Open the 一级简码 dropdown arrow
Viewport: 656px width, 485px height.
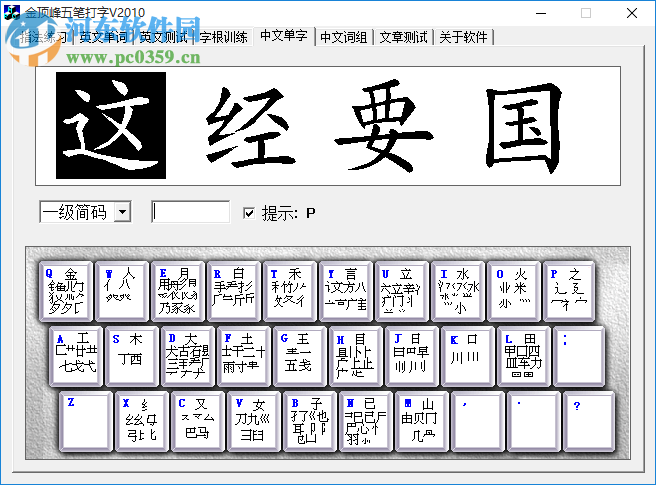coord(122,212)
